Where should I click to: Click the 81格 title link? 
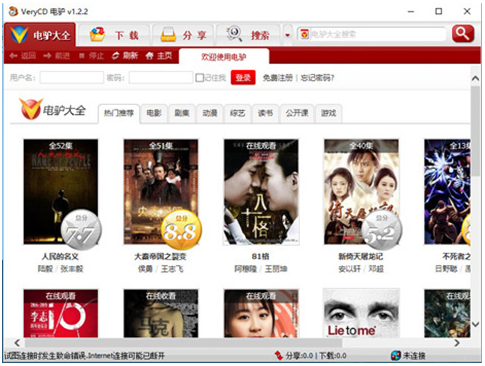(x=261, y=256)
